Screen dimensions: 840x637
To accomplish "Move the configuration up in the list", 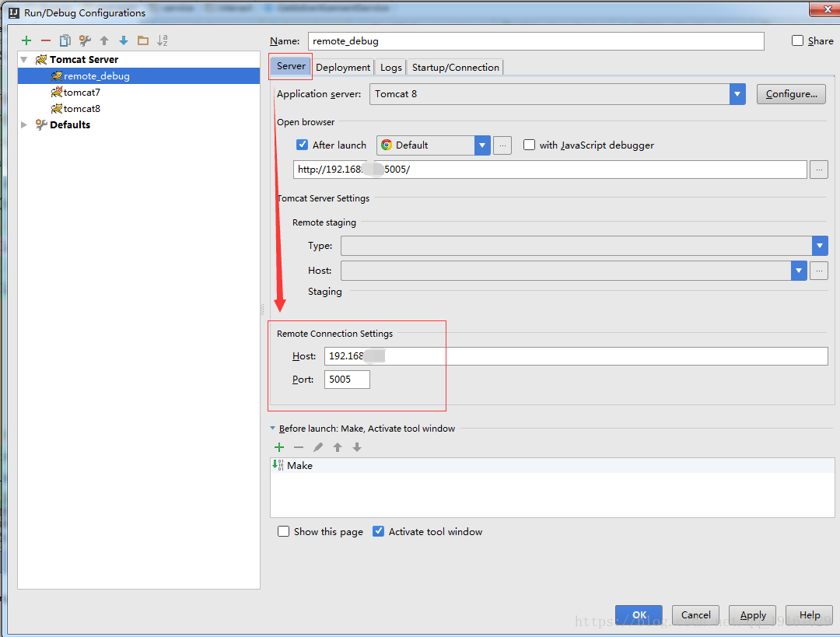I will [x=104, y=40].
